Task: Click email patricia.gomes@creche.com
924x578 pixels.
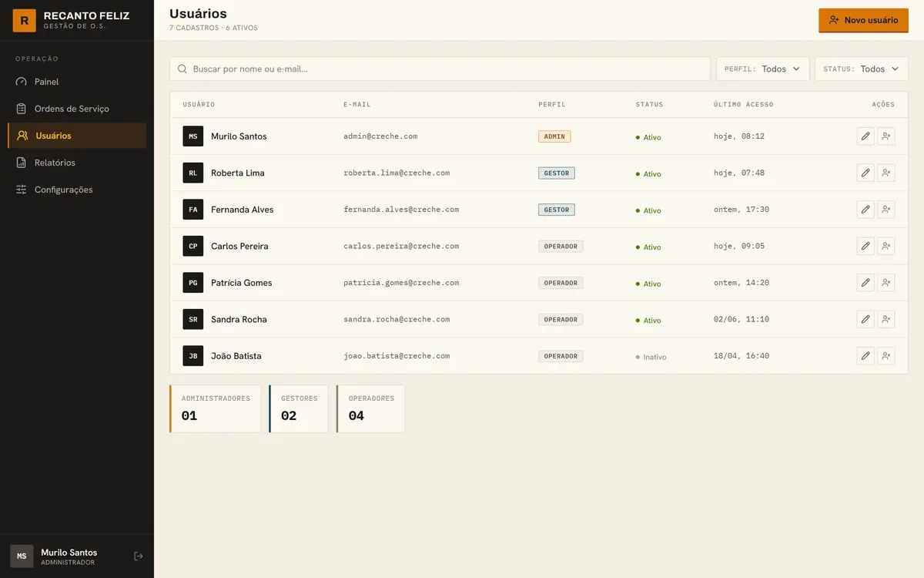Action: (x=401, y=283)
